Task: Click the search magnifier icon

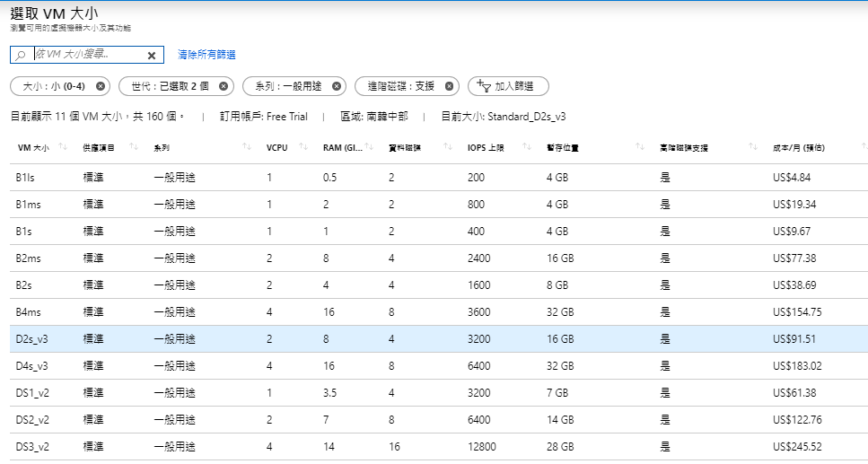Action: pyautogui.click(x=21, y=55)
